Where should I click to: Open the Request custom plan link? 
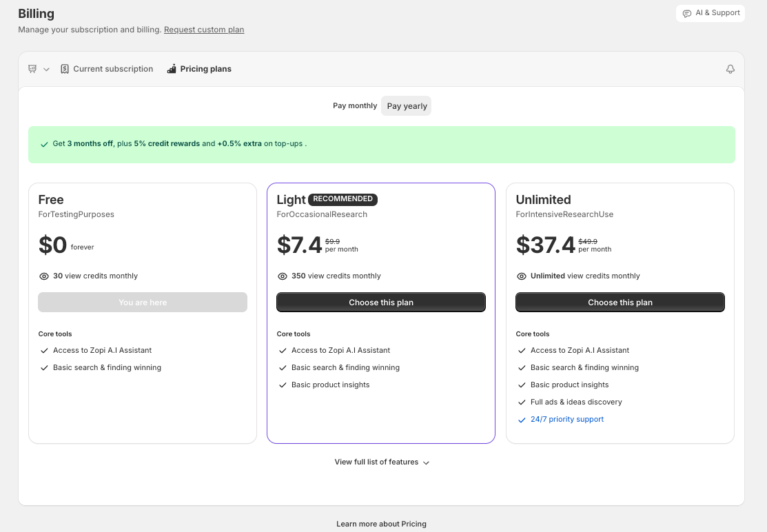[x=204, y=30]
